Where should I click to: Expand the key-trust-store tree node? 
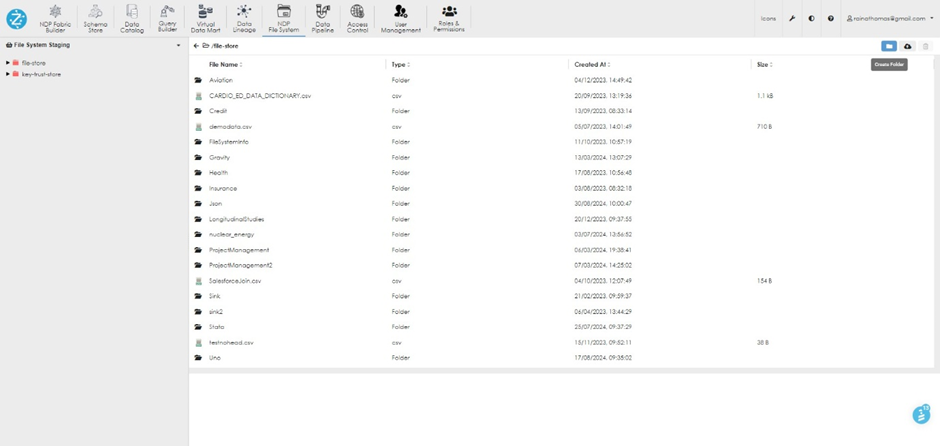[x=8, y=74]
